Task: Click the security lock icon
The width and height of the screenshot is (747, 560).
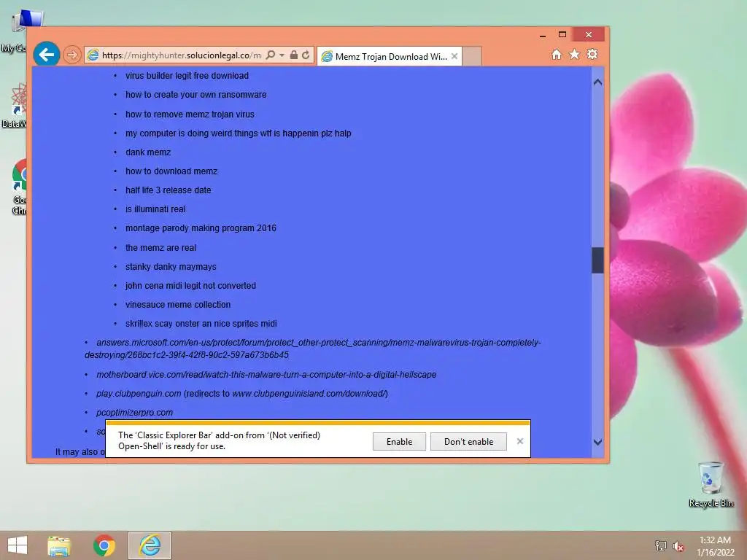Action: (x=294, y=55)
